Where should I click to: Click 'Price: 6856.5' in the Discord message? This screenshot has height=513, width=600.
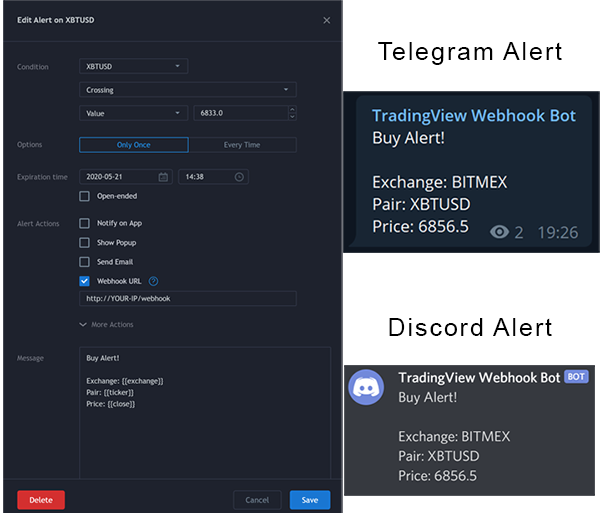click(437, 476)
